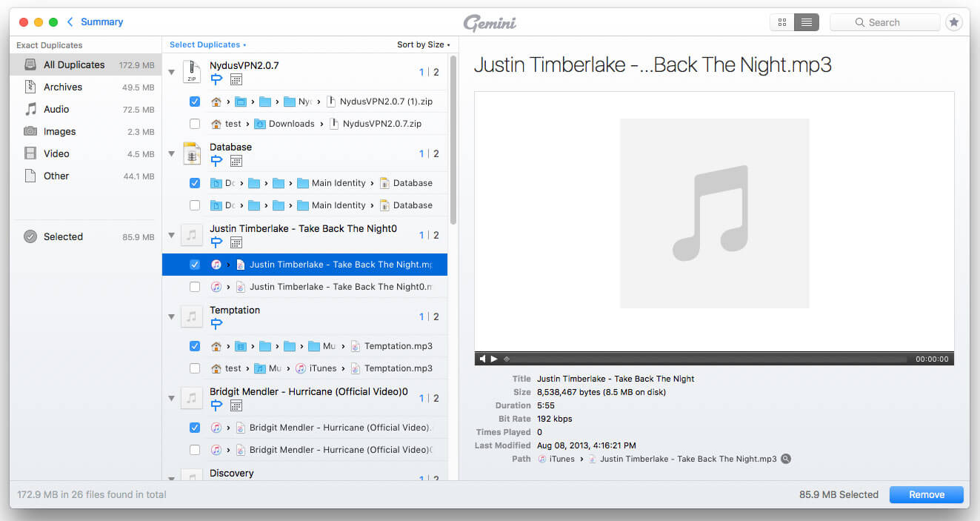Image resolution: width=980 pixels, height=521 pixels.
Task: Click Downloads folder icon in NydusVPN2.0.7.zip row
Action: click(x=260, y=124)
